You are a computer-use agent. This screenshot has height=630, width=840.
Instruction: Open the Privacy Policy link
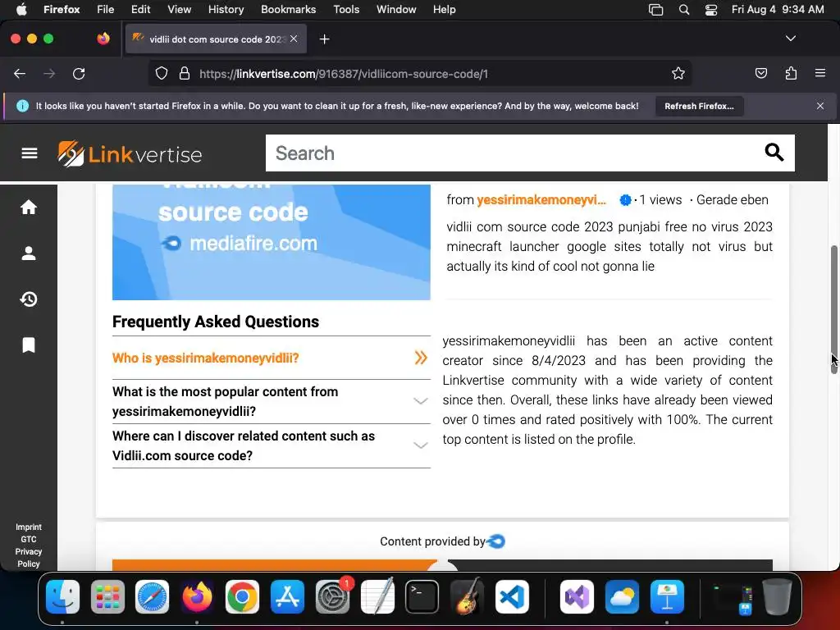click(29, 558)
